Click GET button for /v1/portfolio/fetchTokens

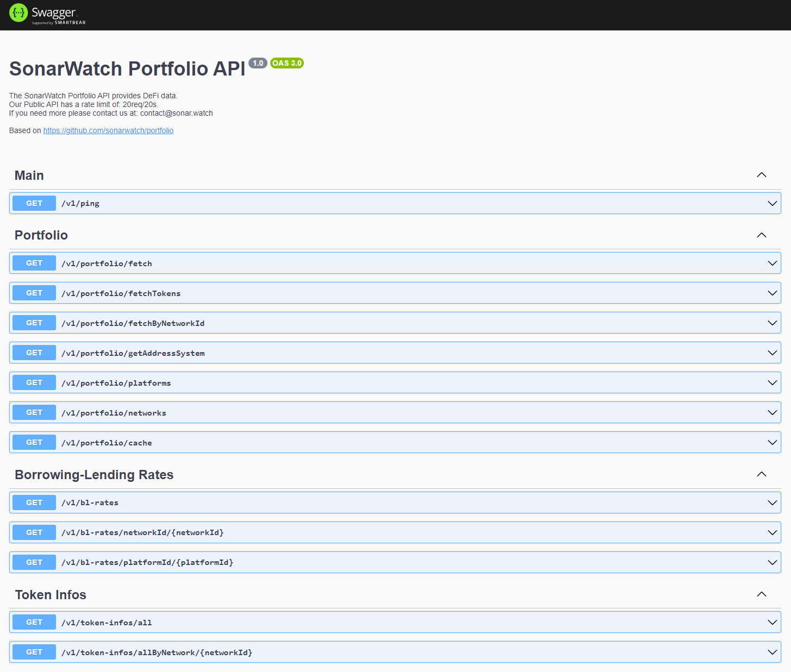(34, 293)
